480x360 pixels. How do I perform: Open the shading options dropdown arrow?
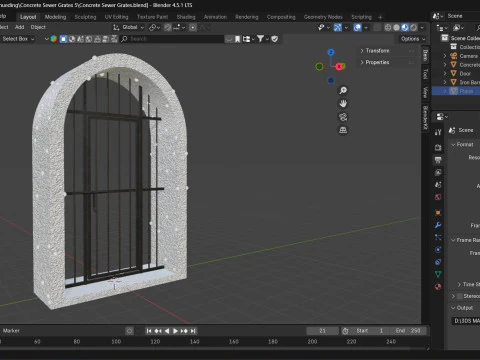pos(422,27)
